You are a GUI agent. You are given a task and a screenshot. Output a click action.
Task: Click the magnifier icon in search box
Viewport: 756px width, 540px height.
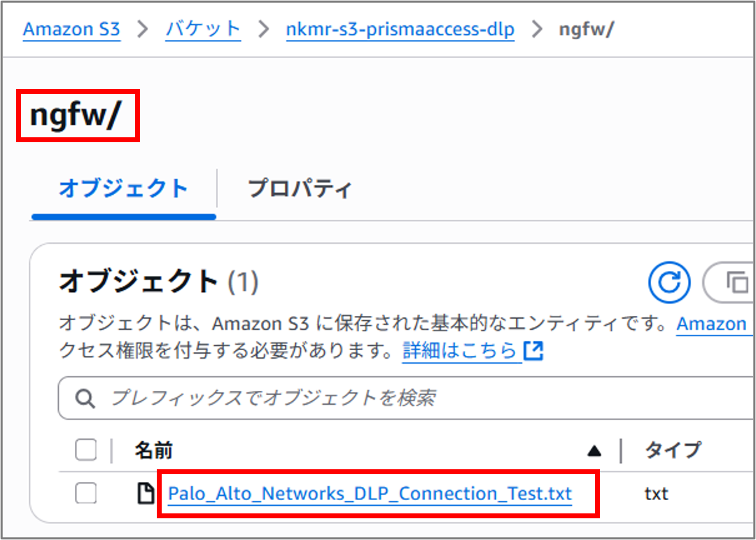pyautogui.click(x=85, y=399)
